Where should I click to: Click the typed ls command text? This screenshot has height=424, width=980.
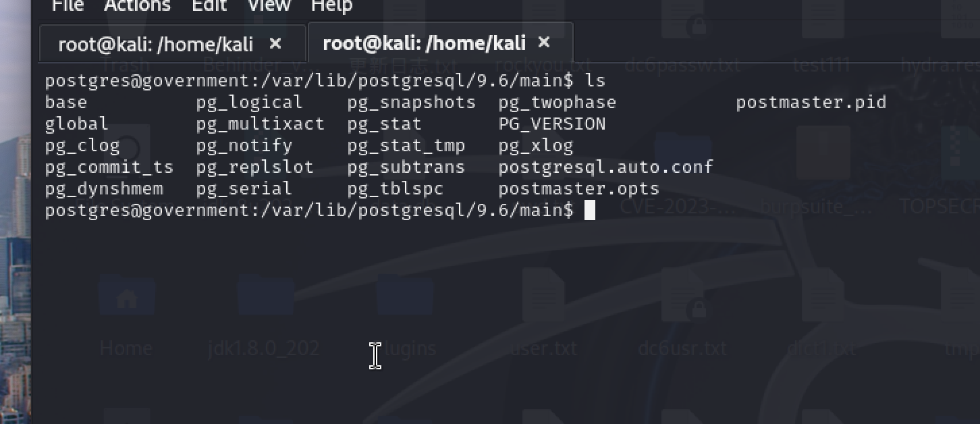click(x=595, y=81)
